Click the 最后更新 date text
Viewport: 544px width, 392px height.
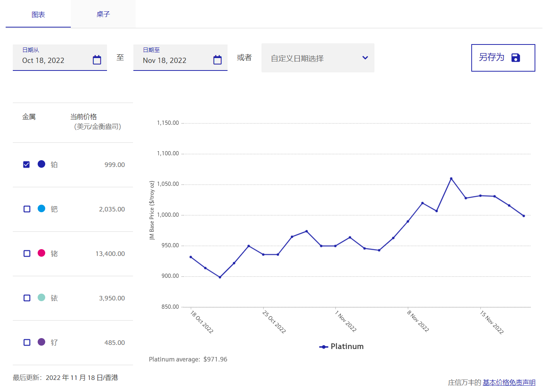point(66,378)
